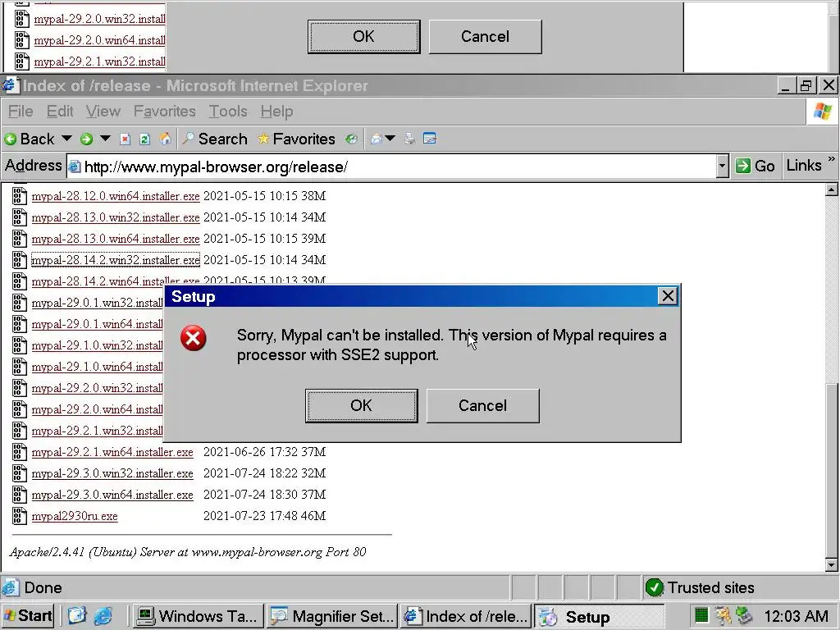Image resolution: width=840 pixels, height=630 pixels.
Task: Click file icon beside mypal-29.2.1.win64 installer
Action: tap(20, 452)
